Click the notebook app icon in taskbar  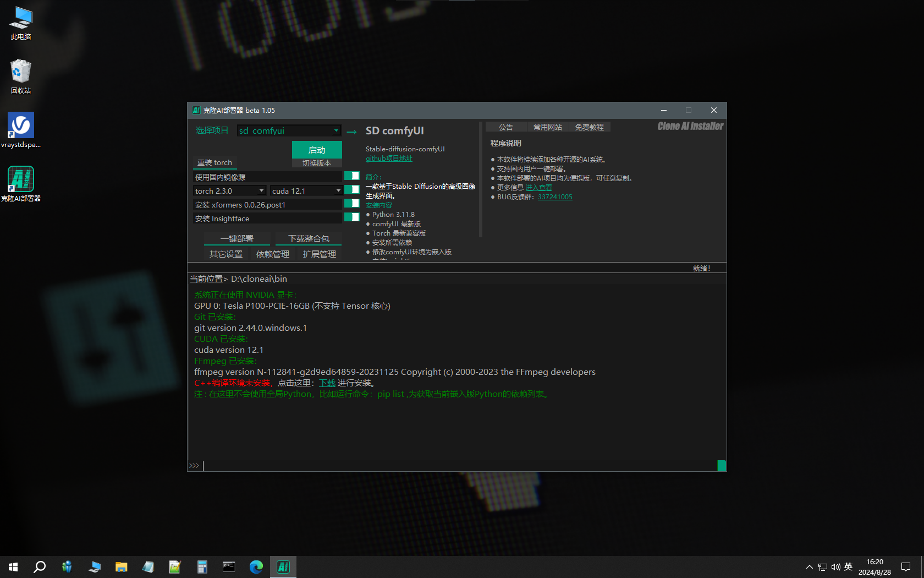tap(148, 567)
